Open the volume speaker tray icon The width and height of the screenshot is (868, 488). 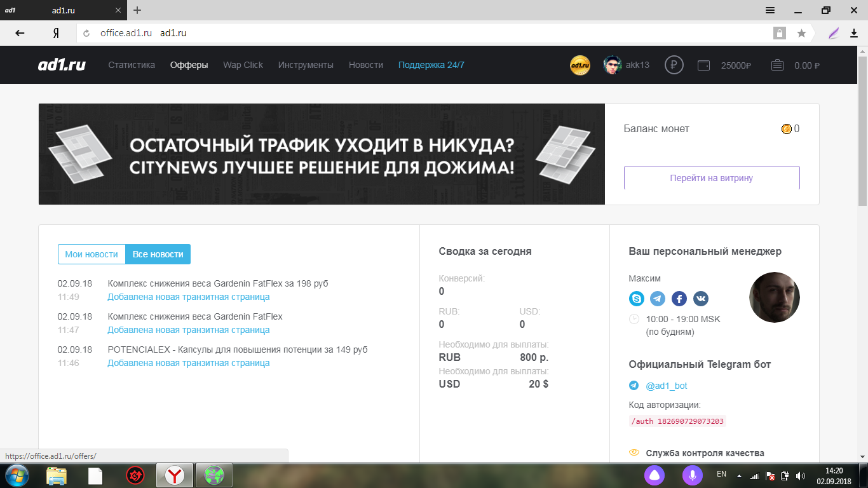coord(801,475)
